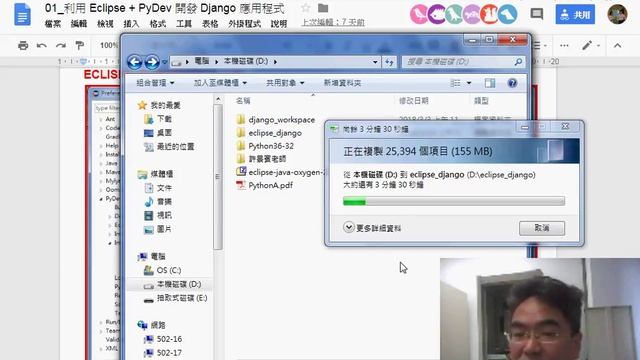Click 電腦 segment in address bar

click(x=202, y=61)
